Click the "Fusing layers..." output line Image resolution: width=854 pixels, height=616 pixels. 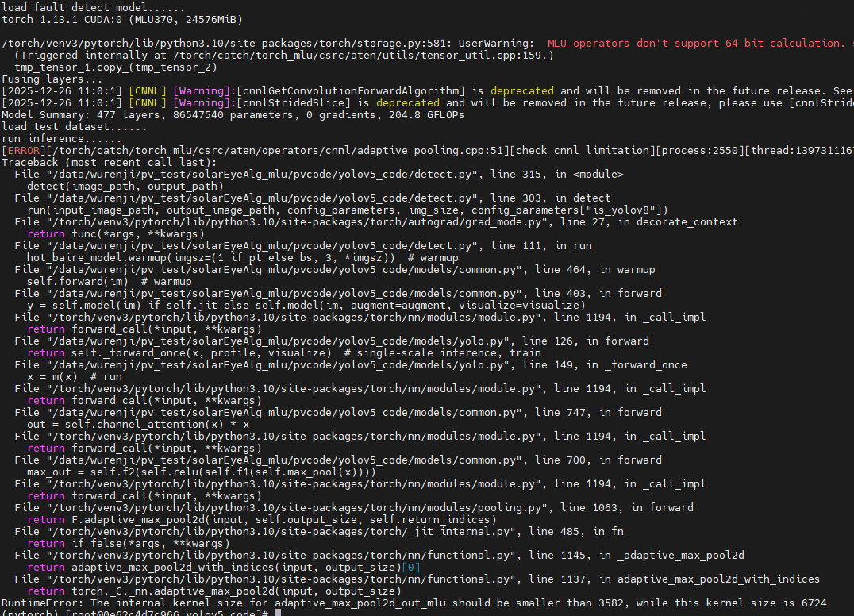(x=52, y=79)
